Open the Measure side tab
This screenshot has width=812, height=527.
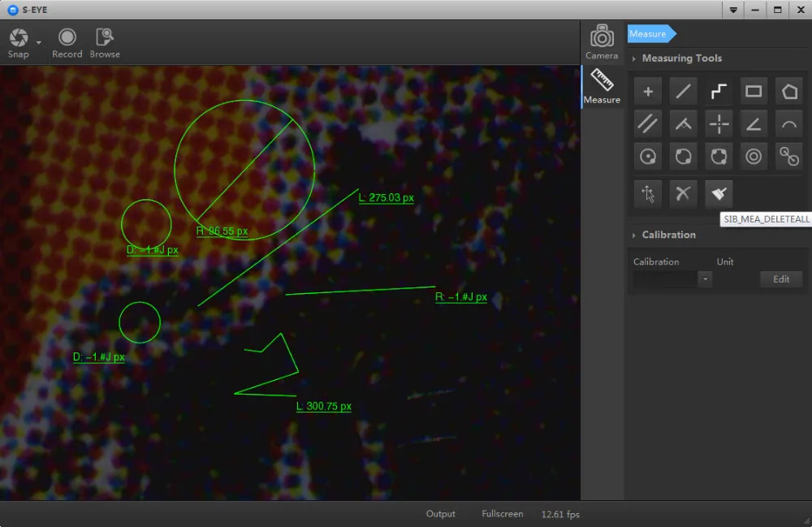pos(602,87)
